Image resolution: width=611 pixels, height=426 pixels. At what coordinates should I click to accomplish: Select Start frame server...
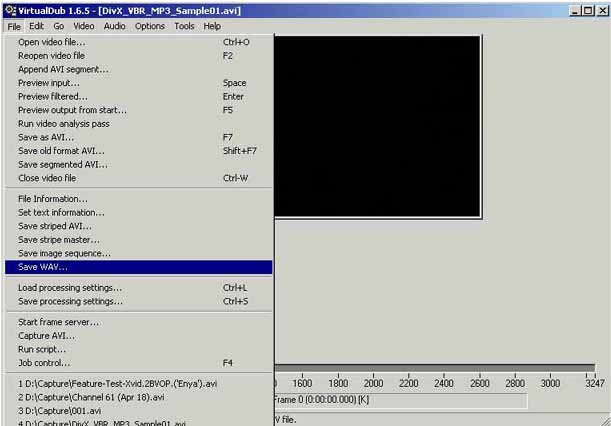click(x=139, y=322)
